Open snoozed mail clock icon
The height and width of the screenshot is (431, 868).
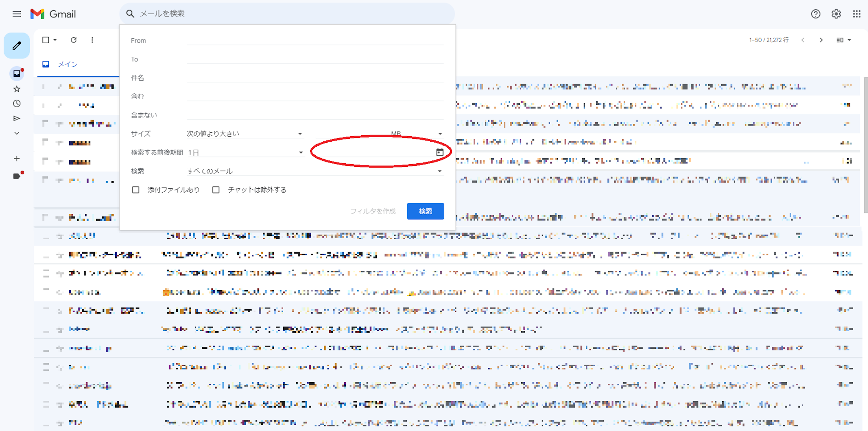pos(17,104)
